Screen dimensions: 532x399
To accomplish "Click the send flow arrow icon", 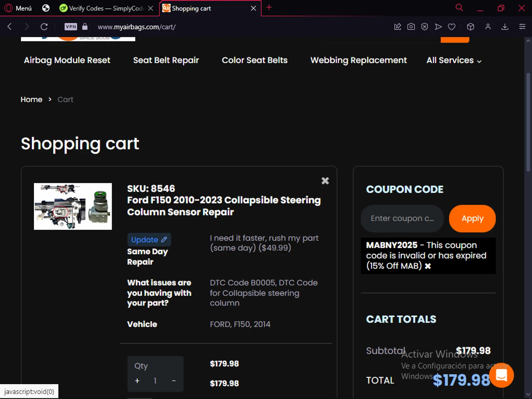I will pyautogui.click(x=438, y=27).
